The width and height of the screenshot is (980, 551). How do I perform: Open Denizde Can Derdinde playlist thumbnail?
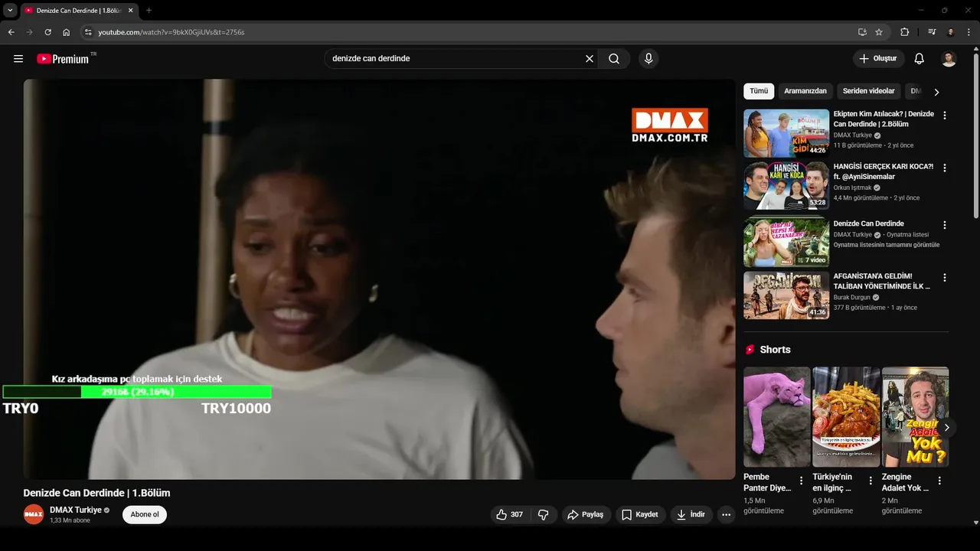coord(786,243)
